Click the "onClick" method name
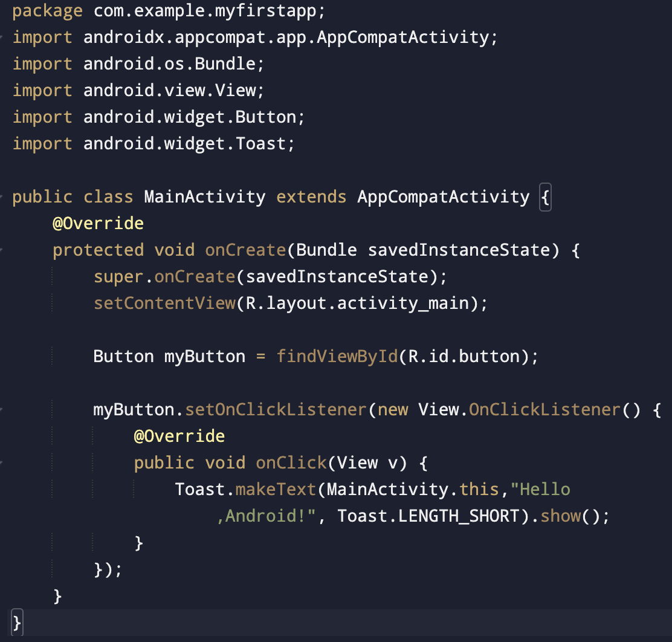672x642 pixels. coord(291,462)
